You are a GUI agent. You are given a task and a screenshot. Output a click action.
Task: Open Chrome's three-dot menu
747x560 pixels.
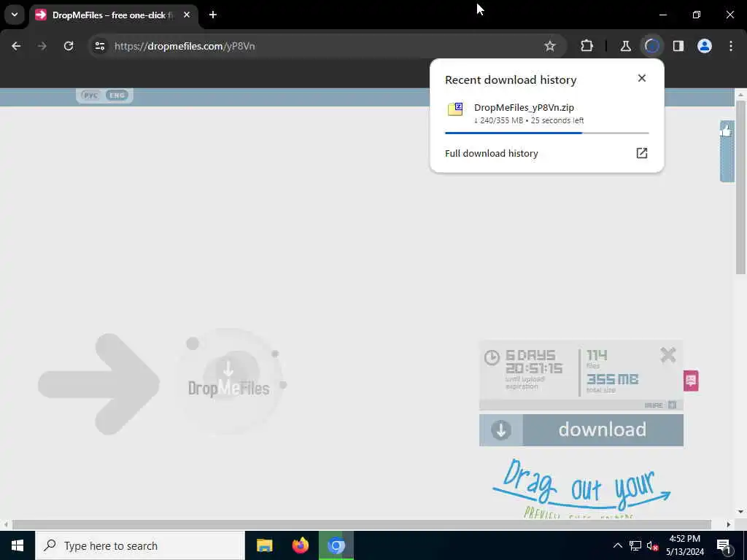click(x=731, y=46)
